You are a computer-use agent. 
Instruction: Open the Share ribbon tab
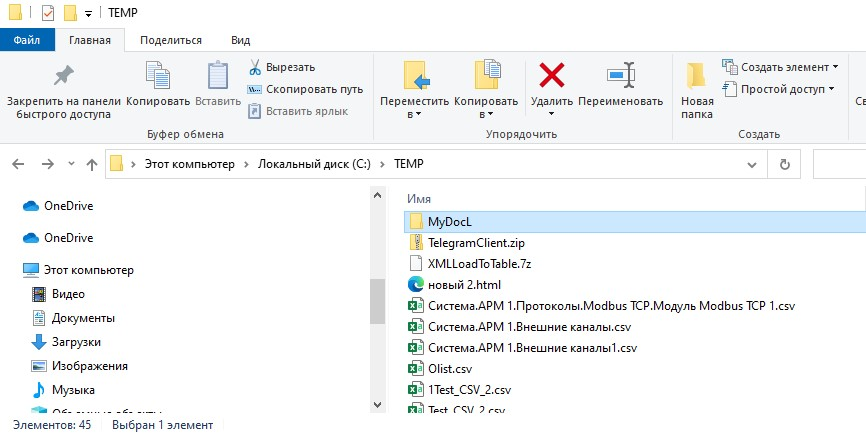pos(171,40)
